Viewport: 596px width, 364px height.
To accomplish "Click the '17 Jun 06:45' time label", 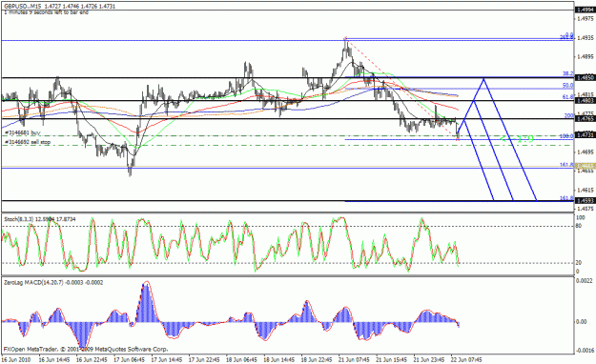I will pyautogui.click(x=130, y=359).
